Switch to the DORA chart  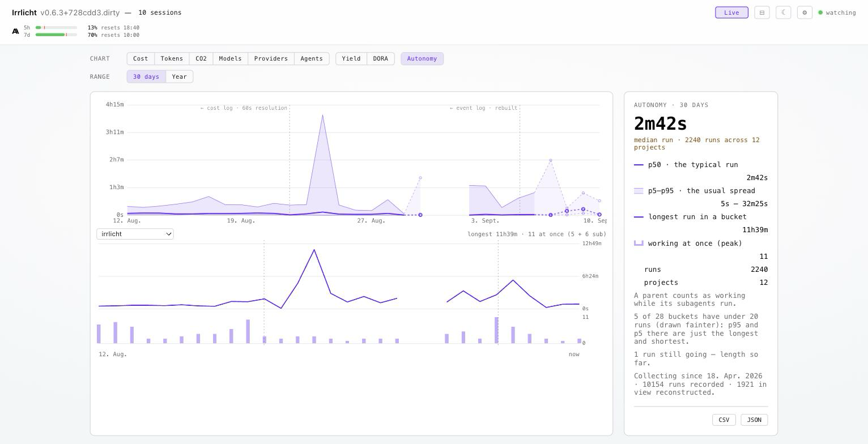pos(381,59)
